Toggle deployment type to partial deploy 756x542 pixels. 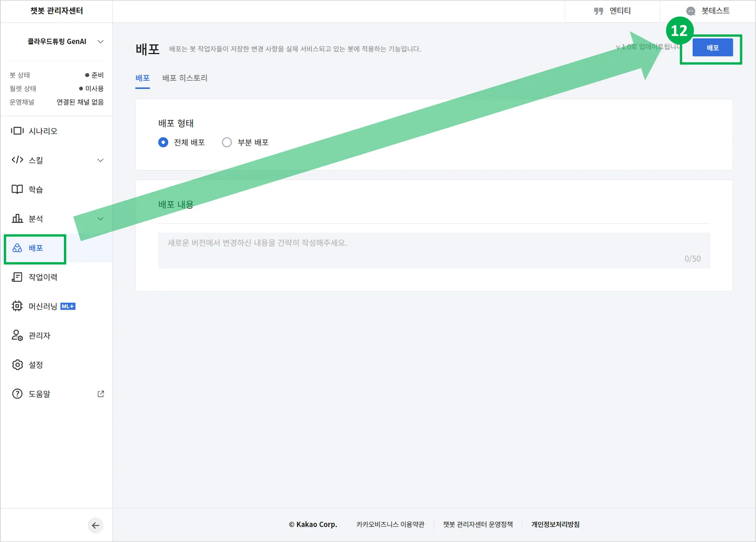[x=227, y=142]
